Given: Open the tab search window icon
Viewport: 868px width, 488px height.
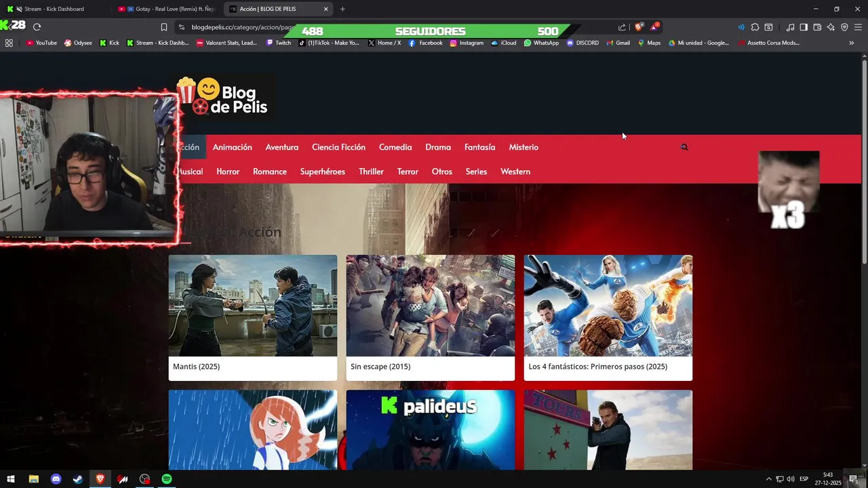Looking at the screenshot, I should (x=768, y=27).
